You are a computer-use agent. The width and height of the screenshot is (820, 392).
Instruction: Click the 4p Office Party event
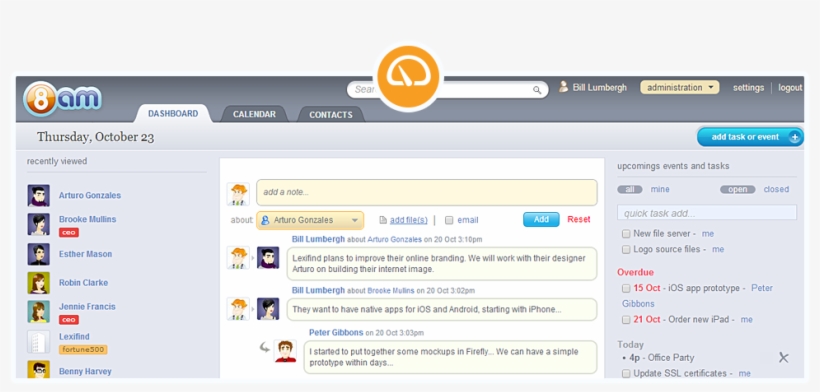click(x=662, y=358)
